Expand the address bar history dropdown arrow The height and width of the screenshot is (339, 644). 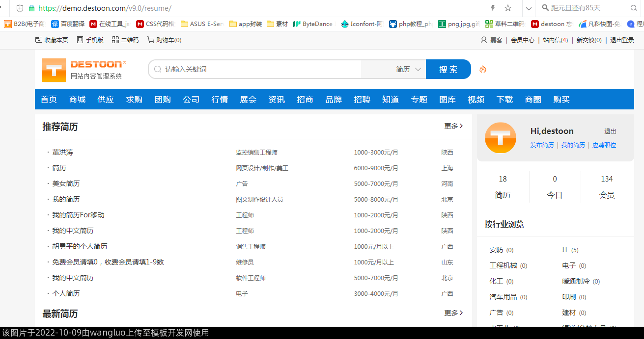point(529,8)
